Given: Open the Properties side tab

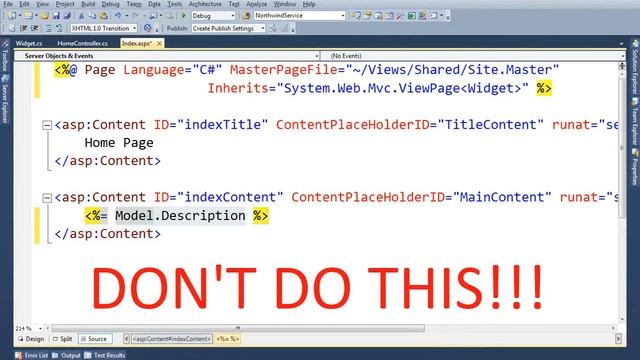Looking at the screenshot, I should [635, 167].
